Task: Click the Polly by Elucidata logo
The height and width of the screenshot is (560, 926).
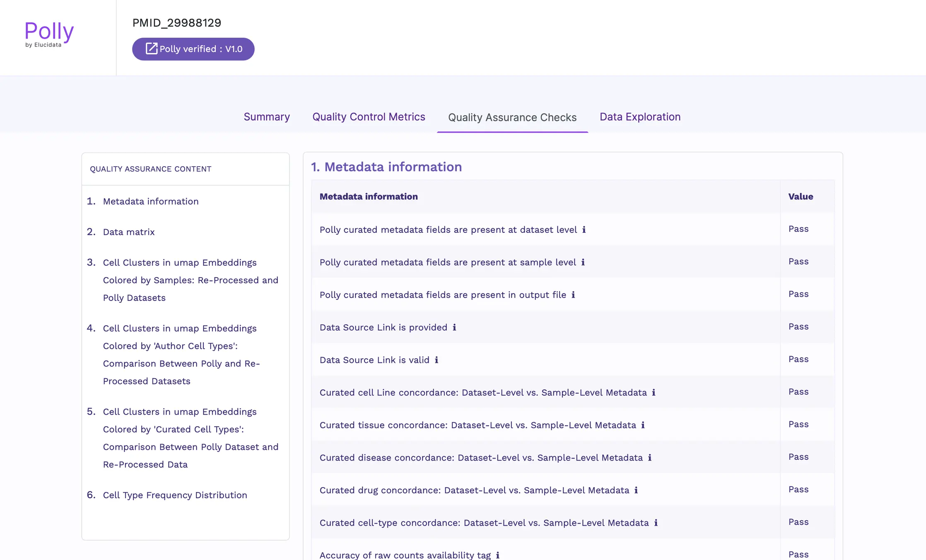Action: coord(49,34)
